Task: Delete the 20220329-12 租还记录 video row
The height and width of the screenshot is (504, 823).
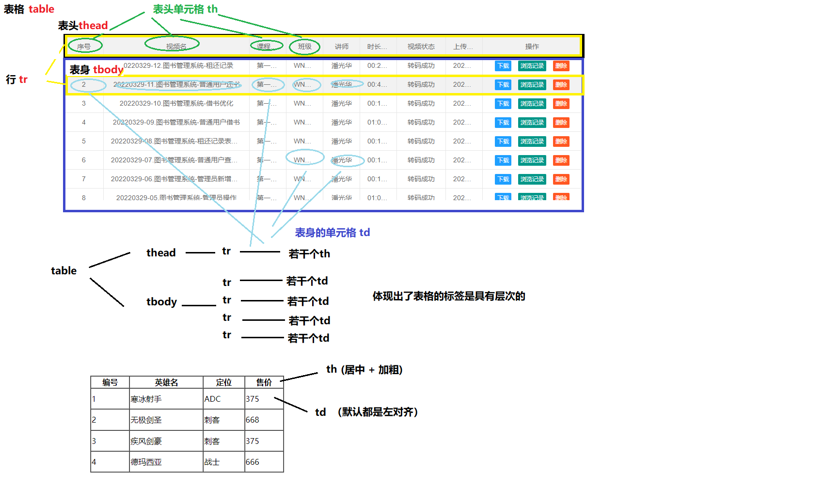Action: (561, 66)
